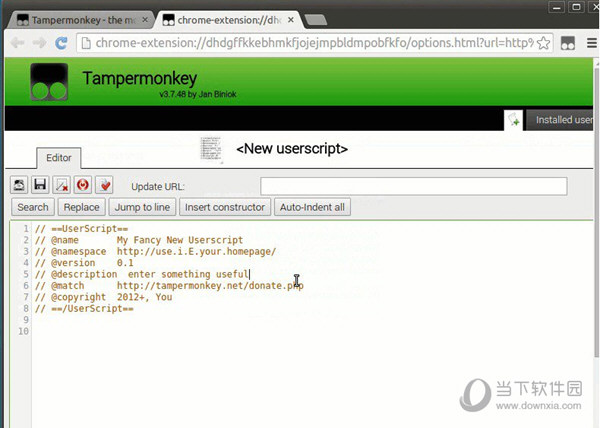Screen dimensions: 600x428
Task: Click the Replace button
Action: [x=82, y=207]
